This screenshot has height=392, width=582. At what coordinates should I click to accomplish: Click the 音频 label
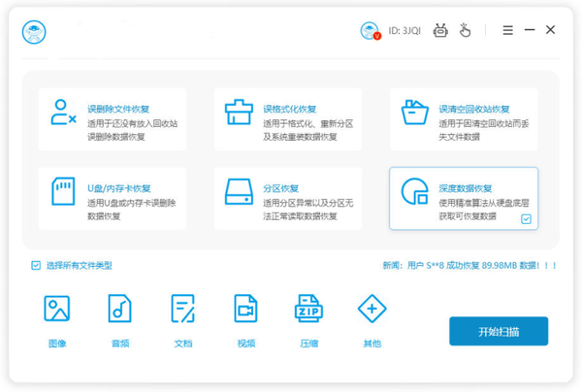coord(120,343)
